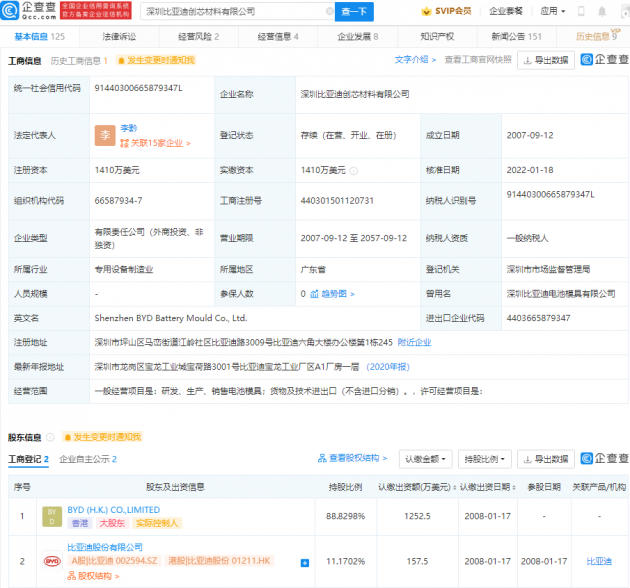Click 发生变更时通知我 next to 工商信息
This screenshot has height=588, width=630.
pyautogui.click(x=156, y=60)
